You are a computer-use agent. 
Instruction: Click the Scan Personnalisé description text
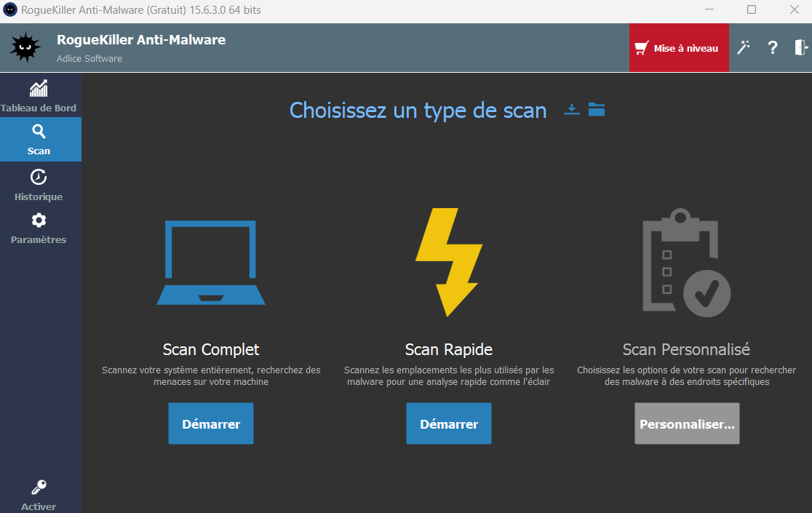click(x=686, y=375)
